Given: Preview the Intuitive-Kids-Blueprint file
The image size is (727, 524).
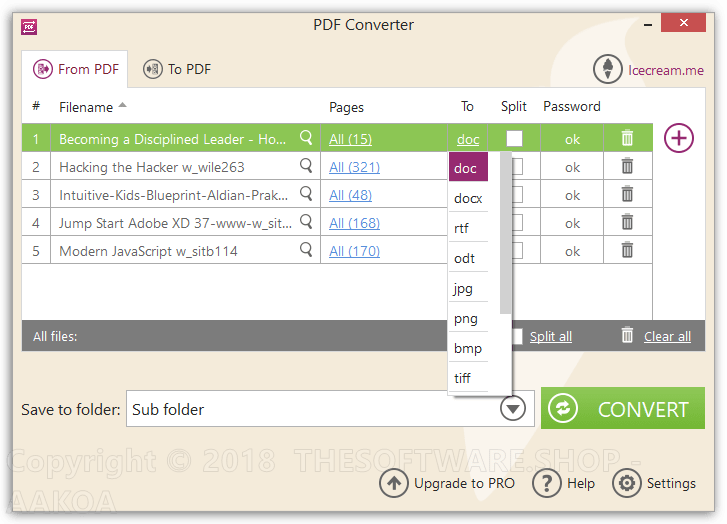Looking at the screenshot, I should 306,193.
